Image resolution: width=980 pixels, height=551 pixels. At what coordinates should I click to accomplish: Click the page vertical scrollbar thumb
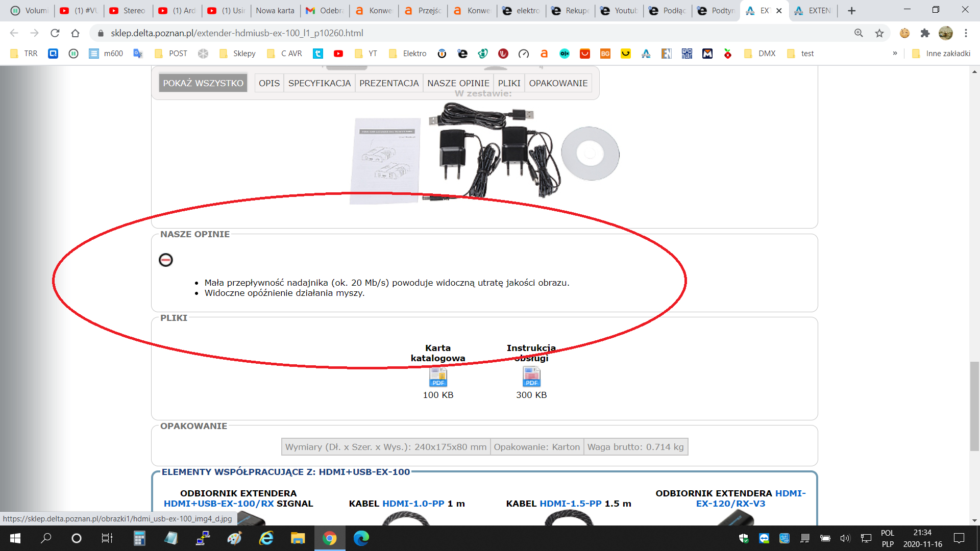974,406
